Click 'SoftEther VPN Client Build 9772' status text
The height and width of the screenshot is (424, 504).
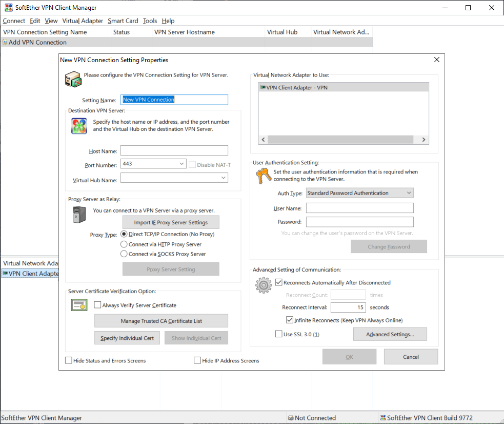pos(430,417)
